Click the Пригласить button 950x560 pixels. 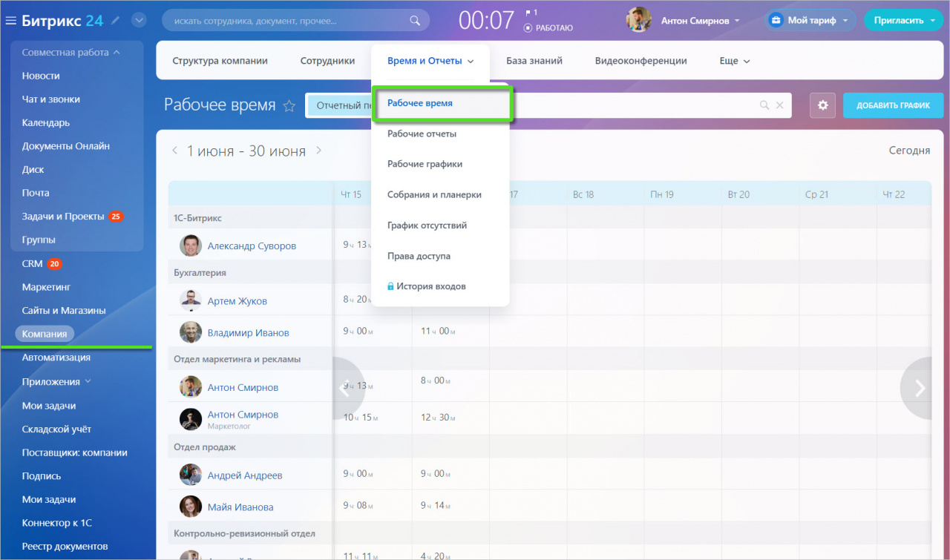point(903,20)
